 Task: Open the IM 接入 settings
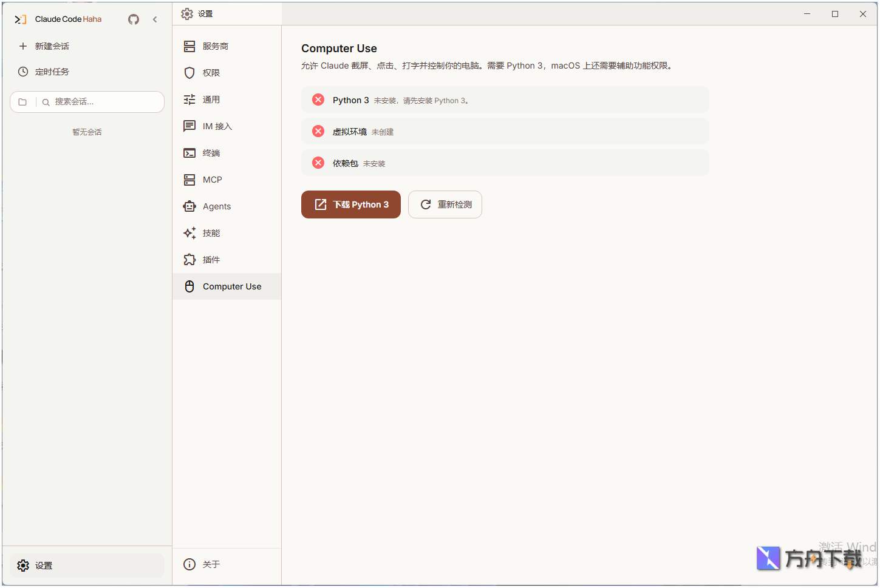tap(217, 126)
